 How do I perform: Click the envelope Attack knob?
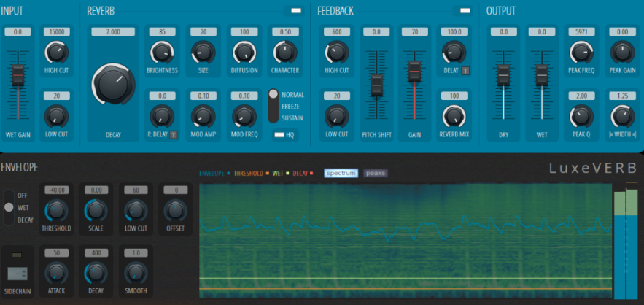coord(56,273)
